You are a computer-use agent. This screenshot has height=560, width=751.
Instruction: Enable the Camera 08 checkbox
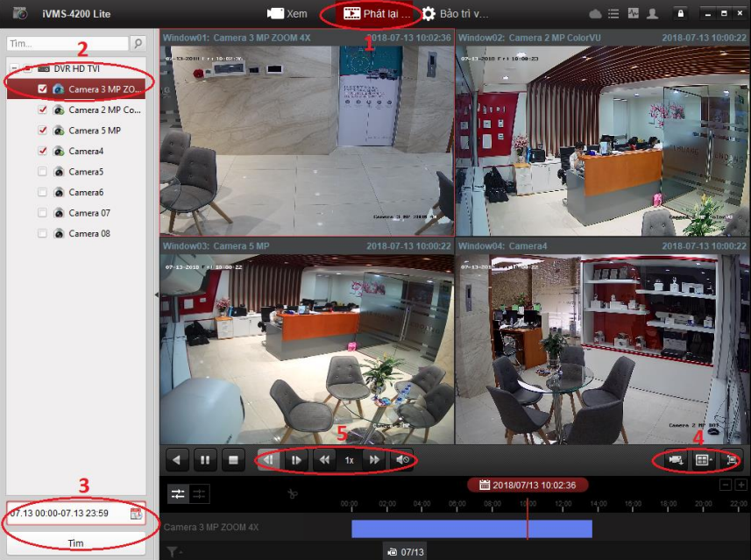click(x=43, y=233)
